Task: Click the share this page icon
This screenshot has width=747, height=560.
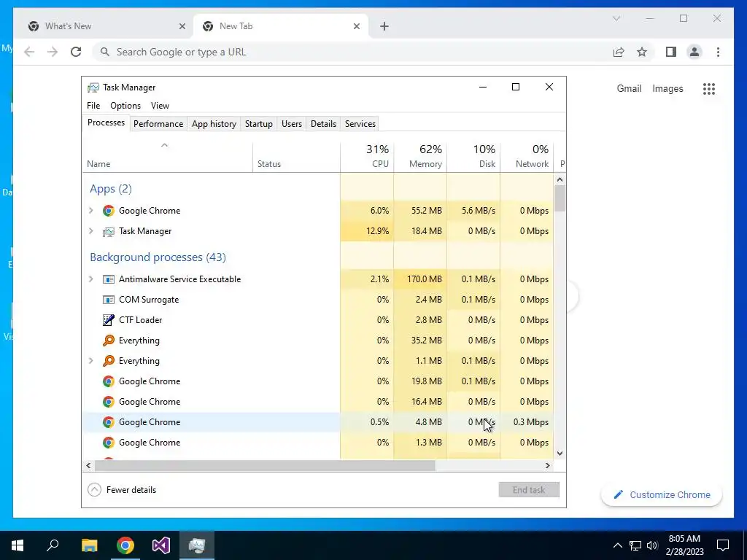Action: pos(619,52)
